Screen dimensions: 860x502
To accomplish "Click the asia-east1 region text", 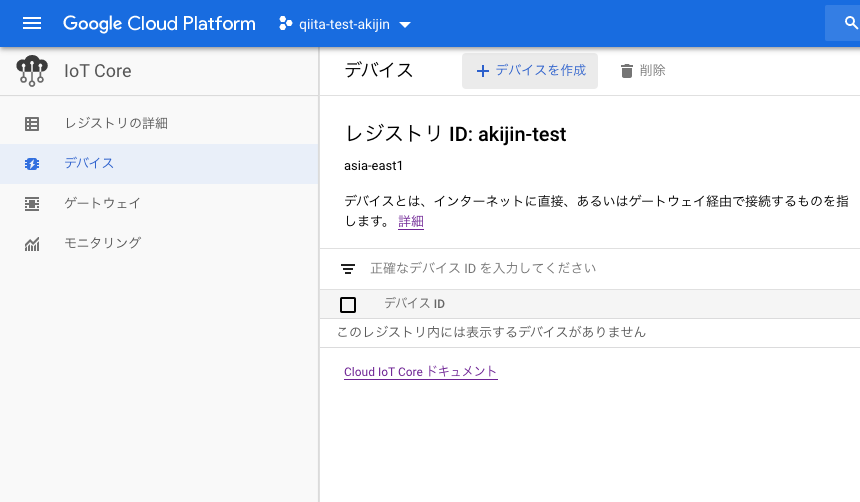I will click(x=374, y=166).
